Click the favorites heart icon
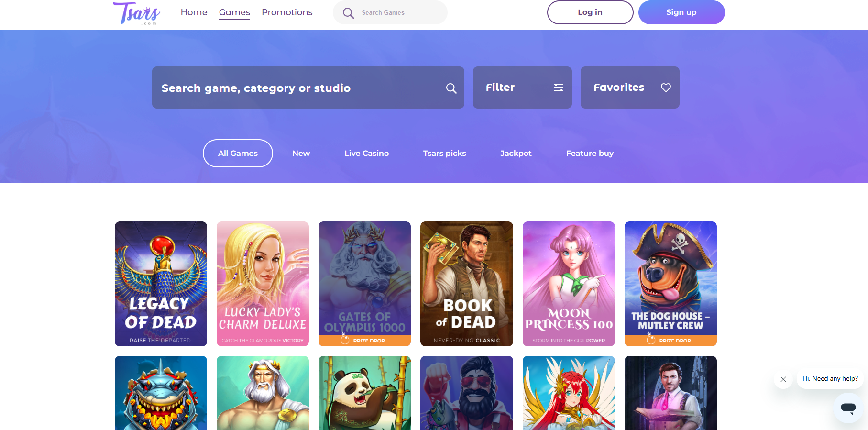 666,88
